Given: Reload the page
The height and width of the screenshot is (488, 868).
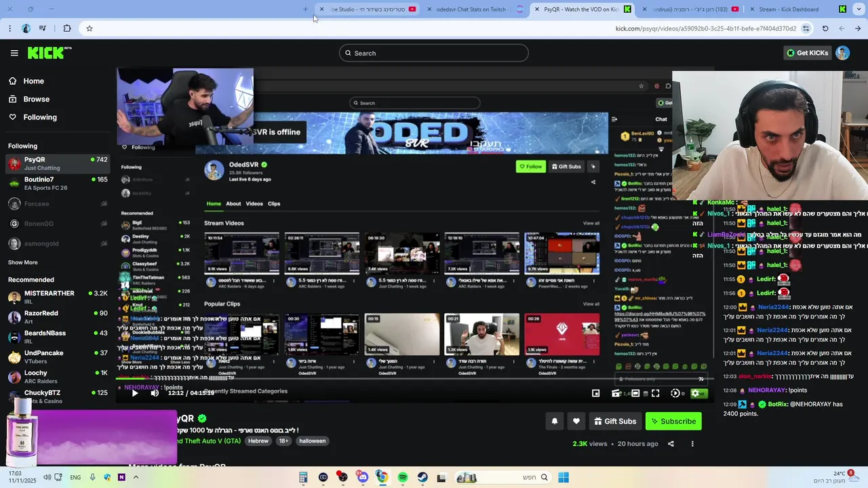Looking at the screenshot, I should [825, 28].
